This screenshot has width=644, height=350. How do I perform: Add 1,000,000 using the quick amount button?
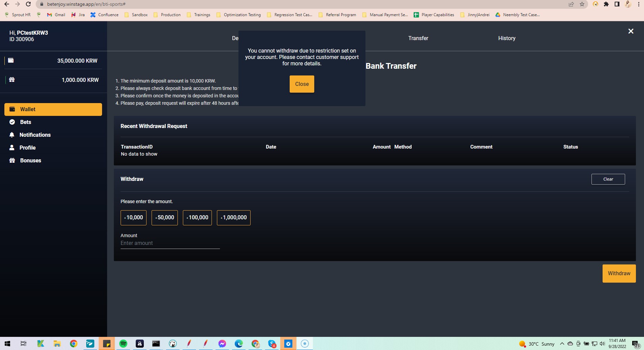click(x=234, y=218)
